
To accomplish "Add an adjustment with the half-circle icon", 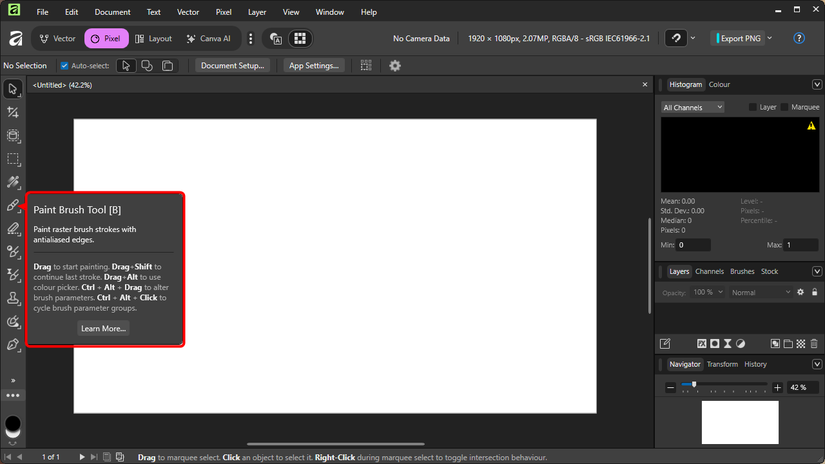I will coord(740,344).
